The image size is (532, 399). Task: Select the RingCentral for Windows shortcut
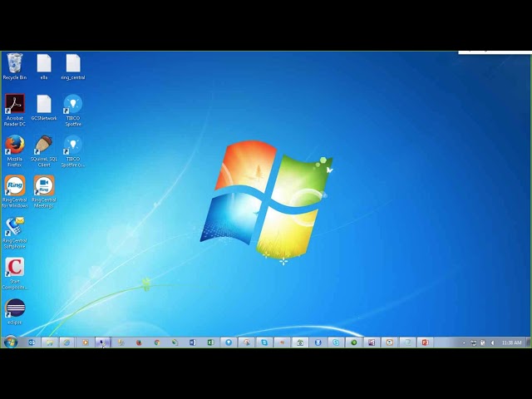tap(15, 192)
